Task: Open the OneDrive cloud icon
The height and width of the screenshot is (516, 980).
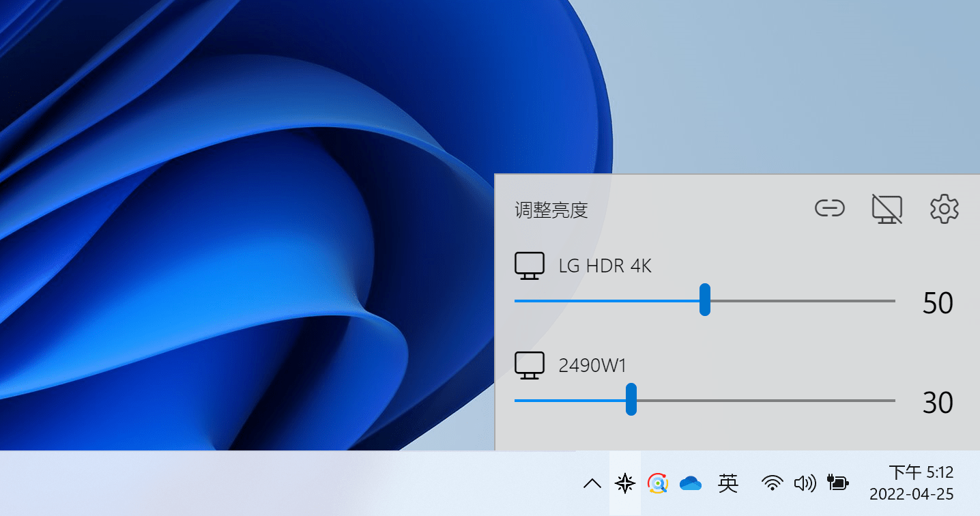Action: pyautogui.click(x=691, y=484)
